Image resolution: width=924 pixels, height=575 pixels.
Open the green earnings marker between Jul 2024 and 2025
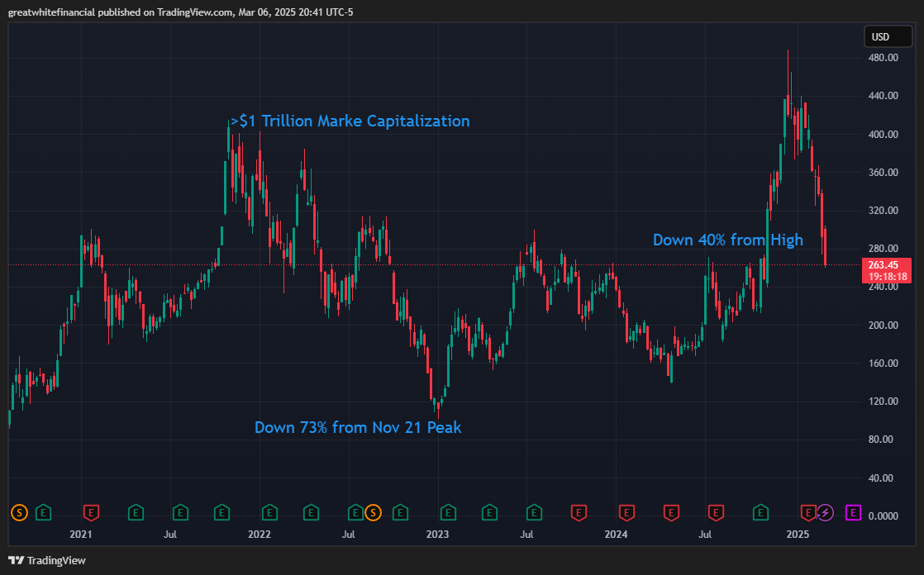(760, 512)
